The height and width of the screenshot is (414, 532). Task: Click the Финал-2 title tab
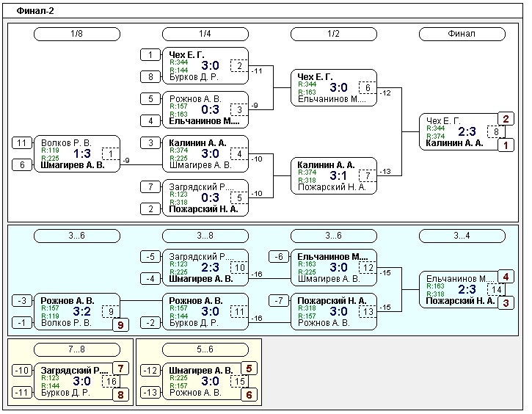tap(35, 11)
